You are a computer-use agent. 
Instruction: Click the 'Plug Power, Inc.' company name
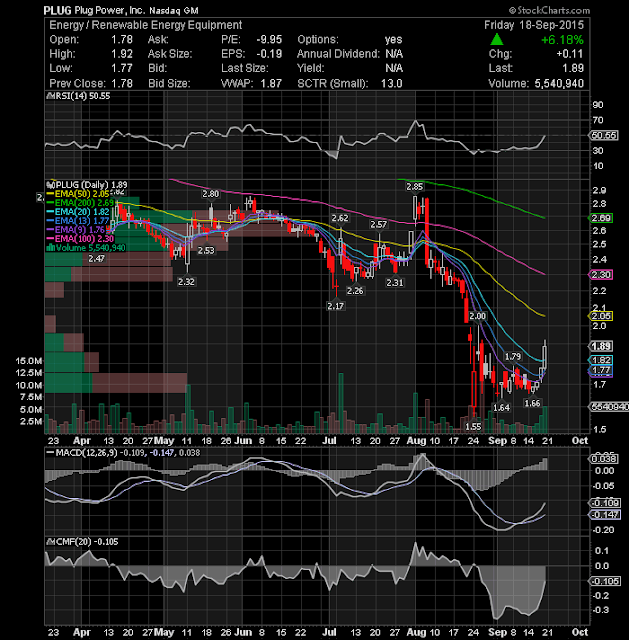coord(110,10)
